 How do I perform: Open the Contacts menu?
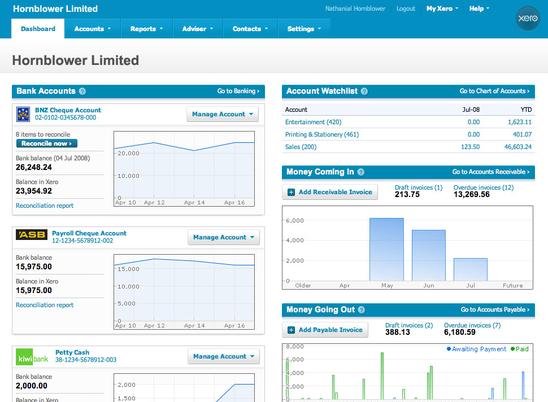click(250, 29)
